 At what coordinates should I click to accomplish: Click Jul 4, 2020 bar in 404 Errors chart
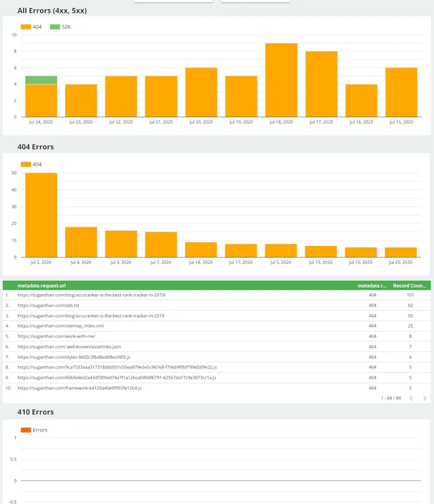coord(81,242)
